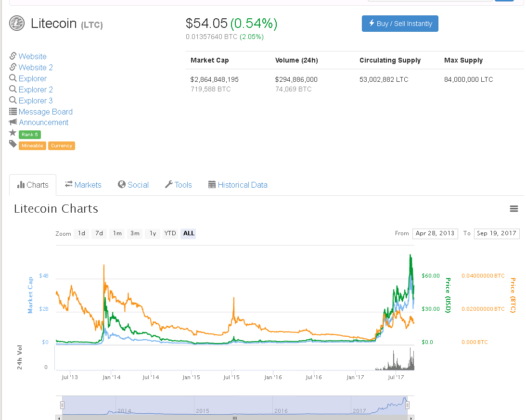Image resolution: width=526 pixels, height=420 pixels.
Task: Click the Jan '16 axis label
Action: pyautogui.click(x=273, y=377)
